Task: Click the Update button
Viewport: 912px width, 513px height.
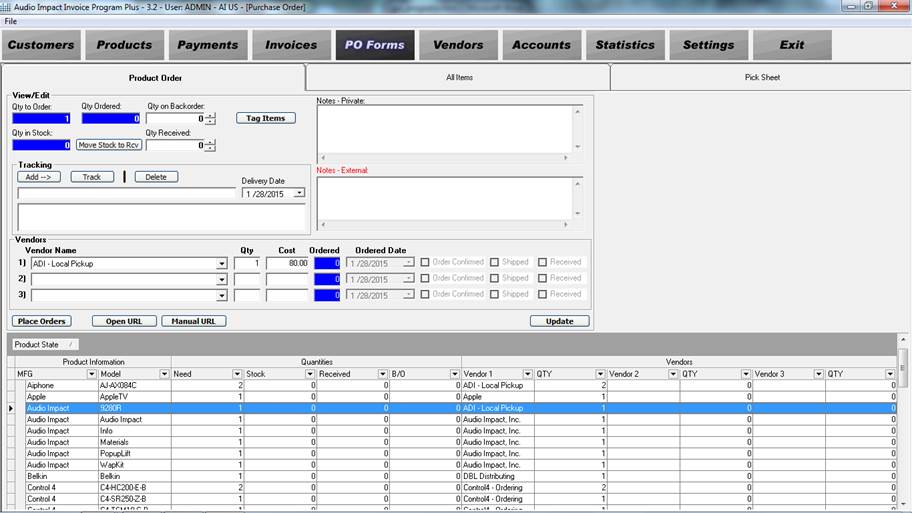Action: pyautogui.click(x=559, y=321)
